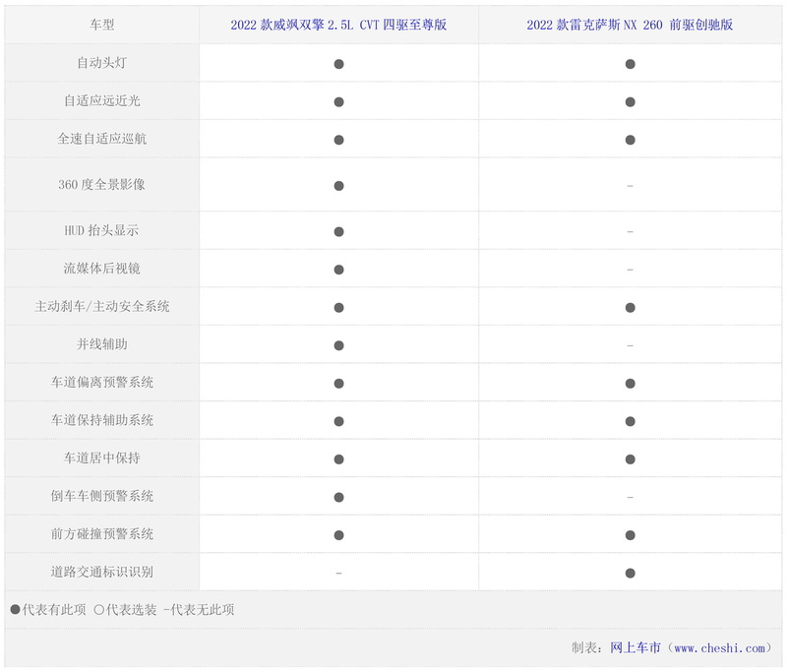Viewport: 787px width, 672px height.
Task: Select the 并线辅助 row label
Action: 102,344
